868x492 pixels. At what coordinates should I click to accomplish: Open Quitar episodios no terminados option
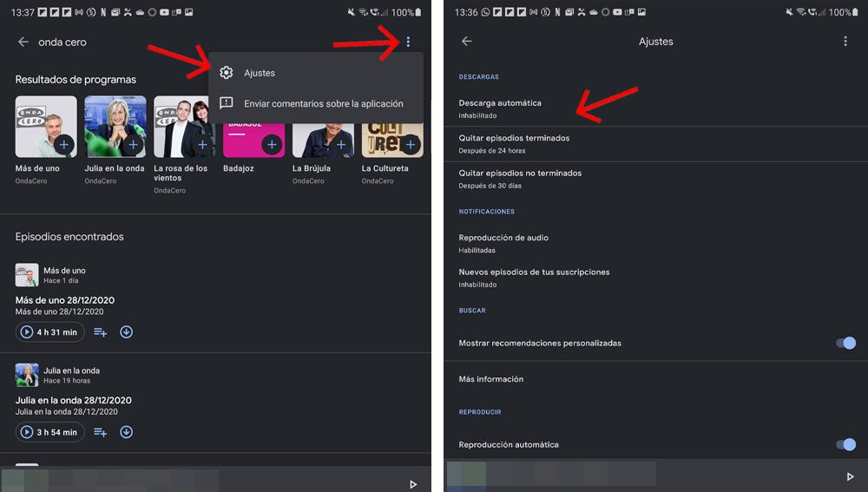[655, 179]
